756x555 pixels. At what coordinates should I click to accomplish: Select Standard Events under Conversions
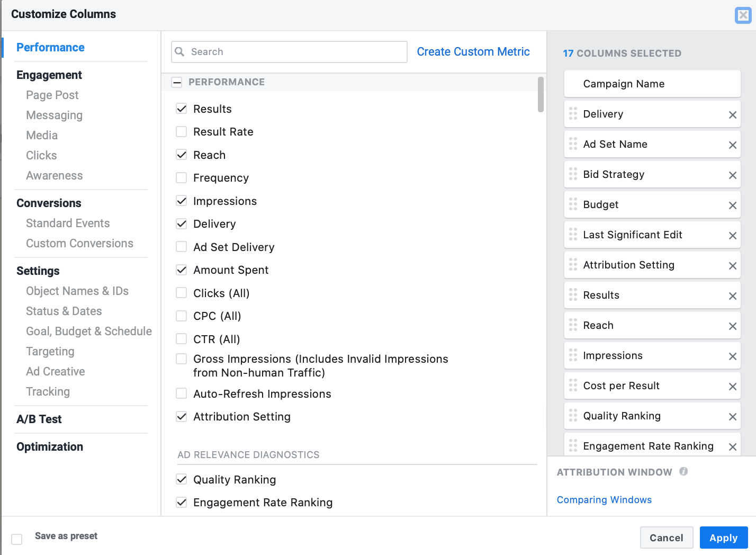(68, 223)
